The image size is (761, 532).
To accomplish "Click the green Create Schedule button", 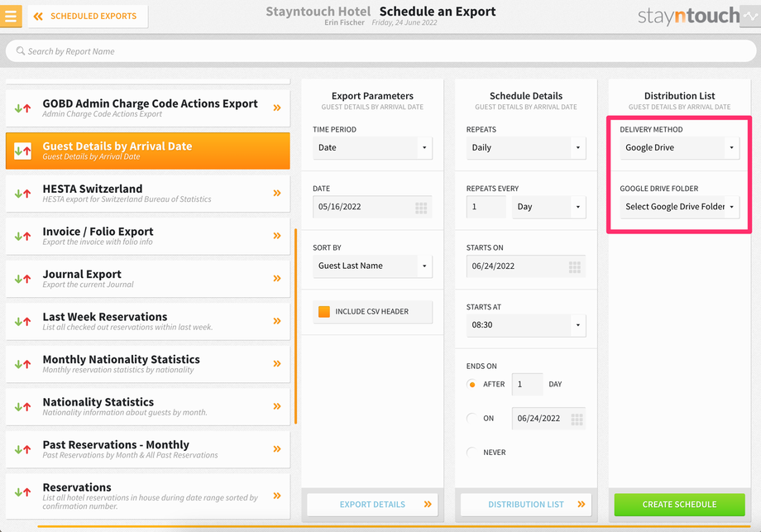I will pos(679,505).
